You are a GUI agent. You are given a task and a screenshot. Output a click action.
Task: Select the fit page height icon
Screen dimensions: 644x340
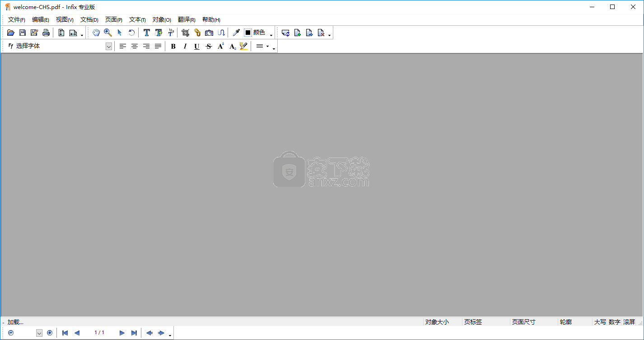click(61, 33)
